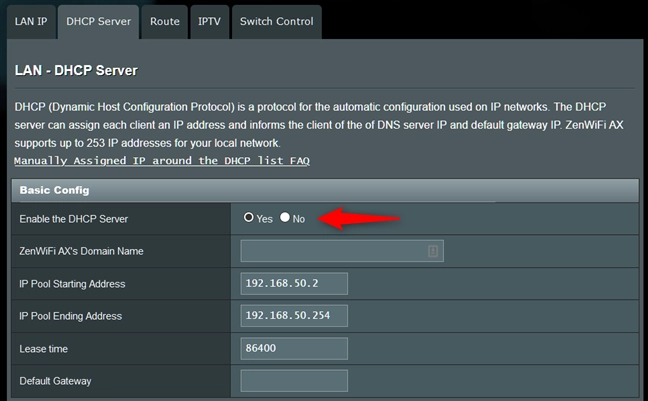
Task: Click the Enable the DHCP Server label
Action: [74, 219]
